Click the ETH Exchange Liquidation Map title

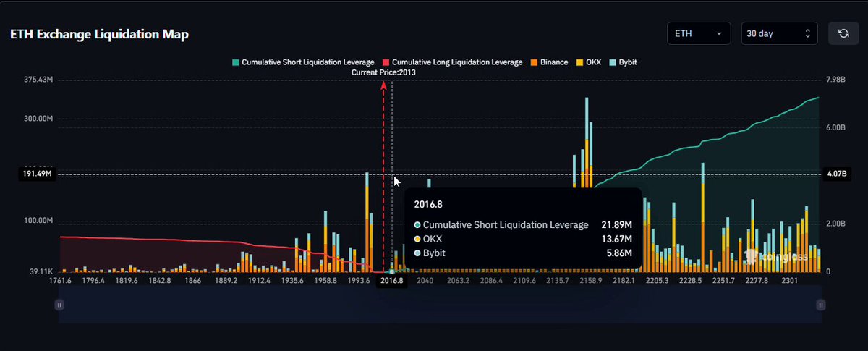100,35
